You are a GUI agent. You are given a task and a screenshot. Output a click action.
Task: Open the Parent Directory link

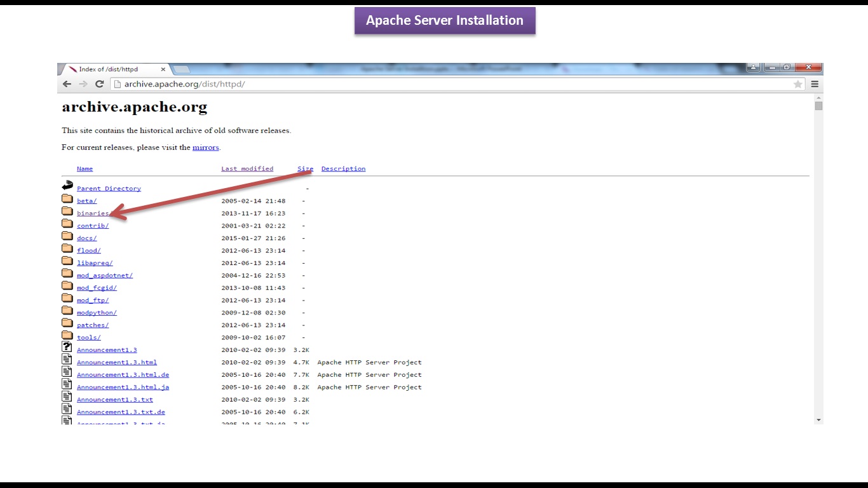109,189
